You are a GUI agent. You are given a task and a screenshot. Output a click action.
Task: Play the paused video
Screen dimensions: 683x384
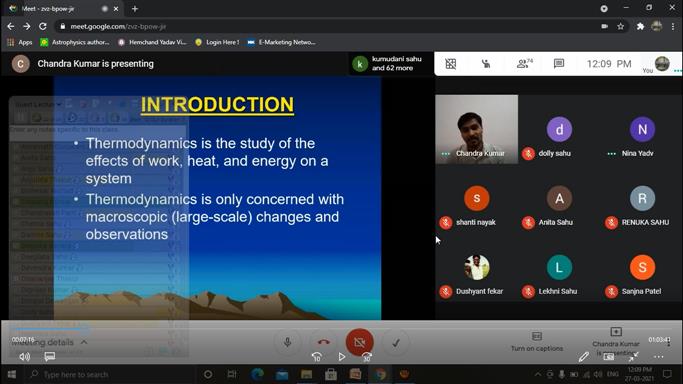coord(342,357)
